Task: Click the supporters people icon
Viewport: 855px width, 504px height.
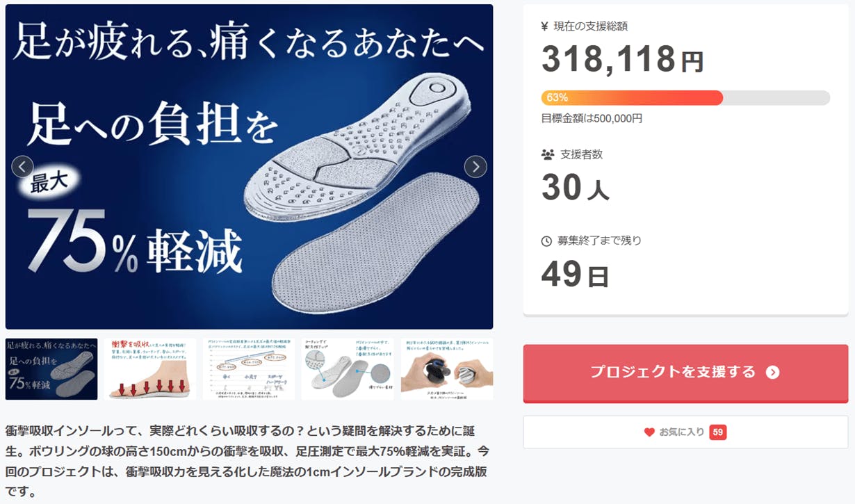Action: pos(547,154)
